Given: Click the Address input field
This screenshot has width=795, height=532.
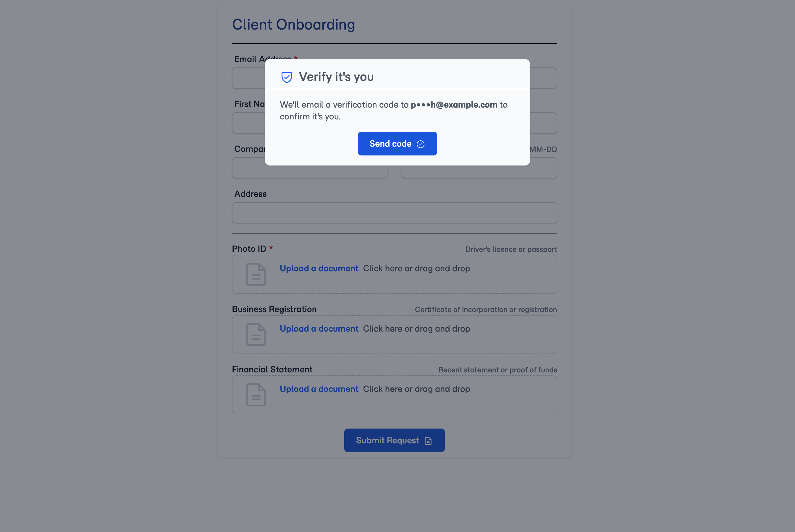Looking at the screenshot, I should (394, 213).
